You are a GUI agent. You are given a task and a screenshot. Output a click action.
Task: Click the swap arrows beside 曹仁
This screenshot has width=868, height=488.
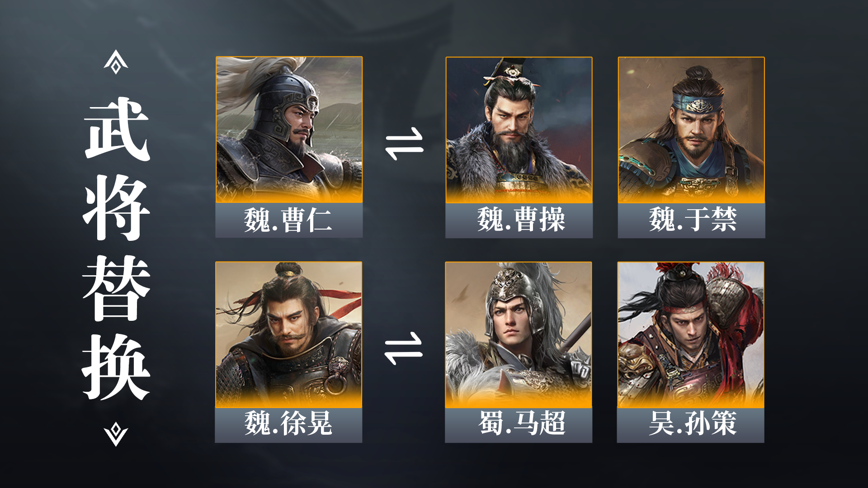point(404,144)
